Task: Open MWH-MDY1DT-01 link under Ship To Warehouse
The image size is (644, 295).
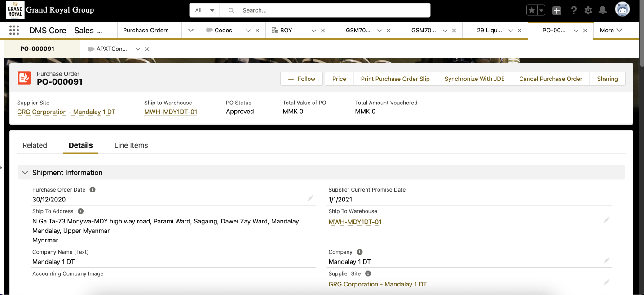Action: [x=355, y=222]
